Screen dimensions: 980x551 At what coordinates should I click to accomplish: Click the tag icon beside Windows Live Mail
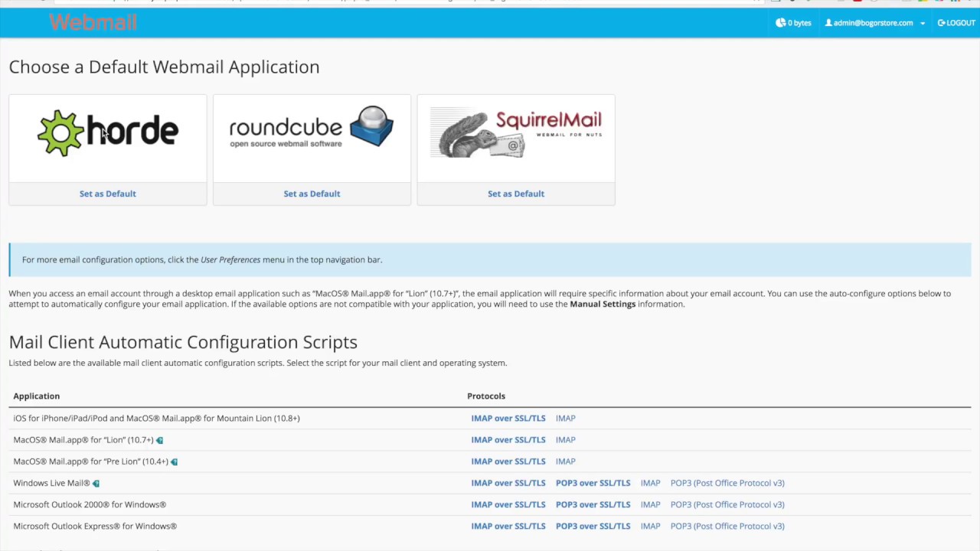(96, 483)
